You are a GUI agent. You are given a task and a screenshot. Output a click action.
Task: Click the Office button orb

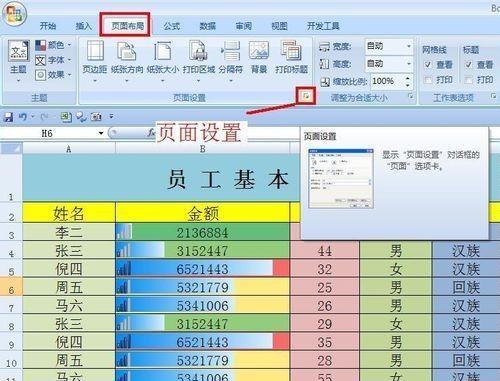coord(14,13)
